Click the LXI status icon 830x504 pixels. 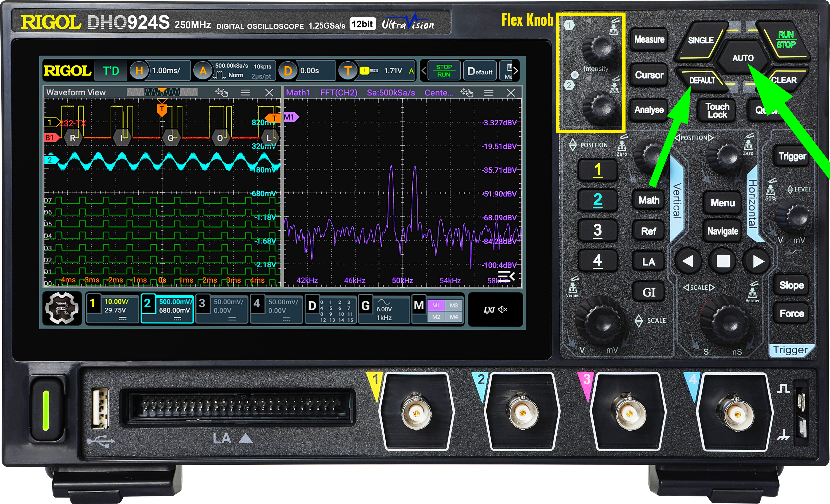click(x=489, y=310)
